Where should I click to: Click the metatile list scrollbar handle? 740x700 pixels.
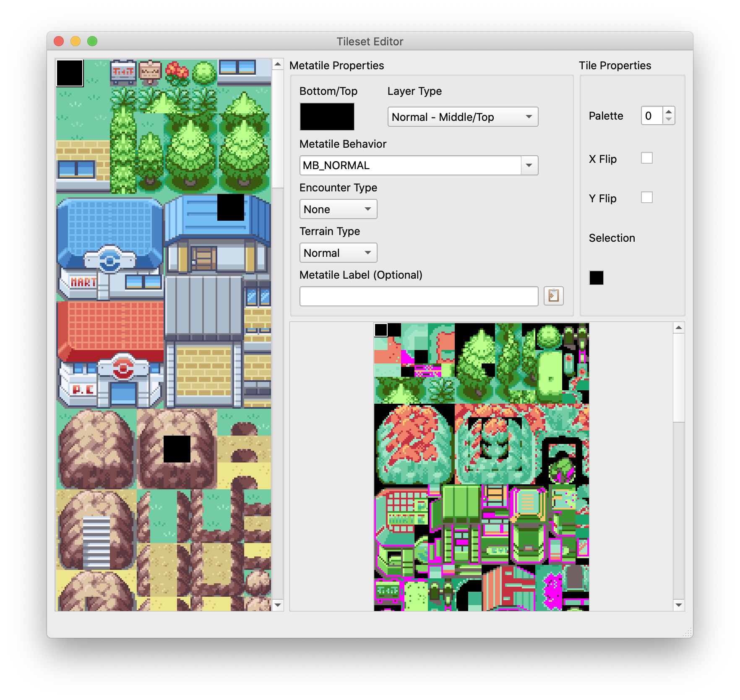coord(278,129)
